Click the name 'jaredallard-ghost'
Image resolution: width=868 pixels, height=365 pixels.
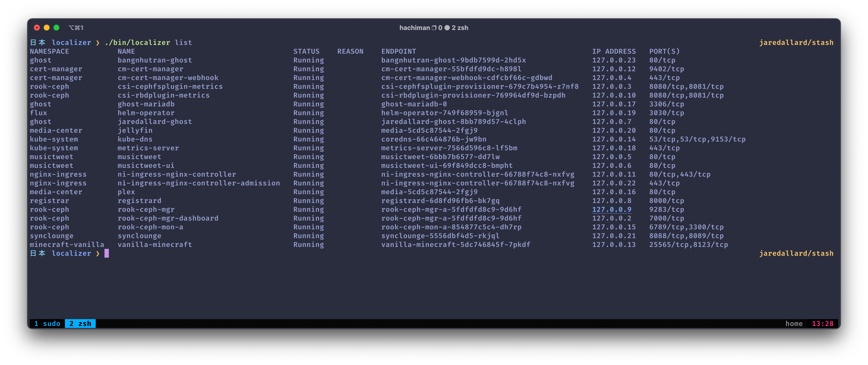pos(155,122)
